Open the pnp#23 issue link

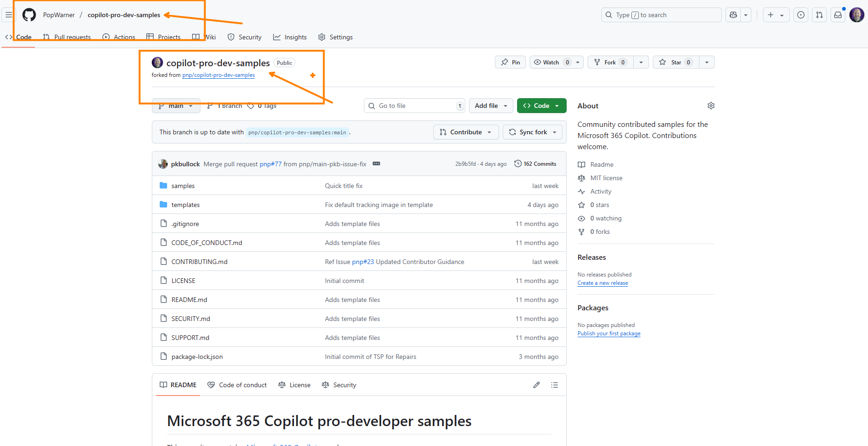point(363,262)
